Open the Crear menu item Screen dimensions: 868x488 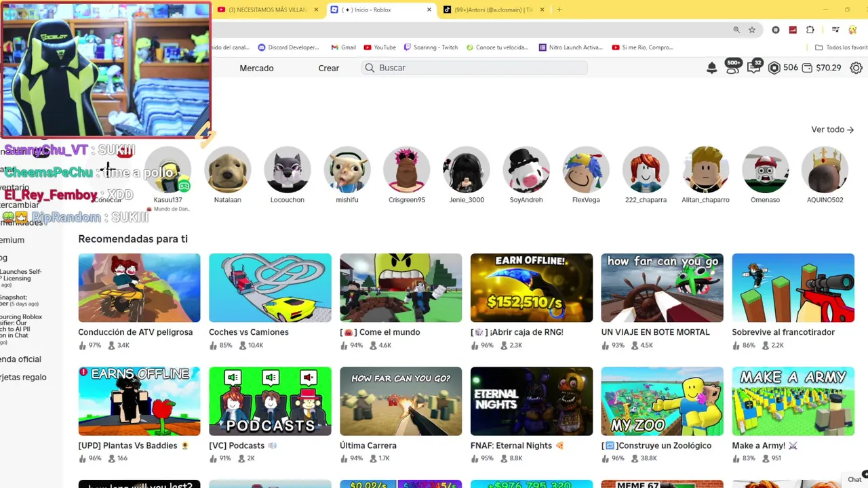(329, 68)
